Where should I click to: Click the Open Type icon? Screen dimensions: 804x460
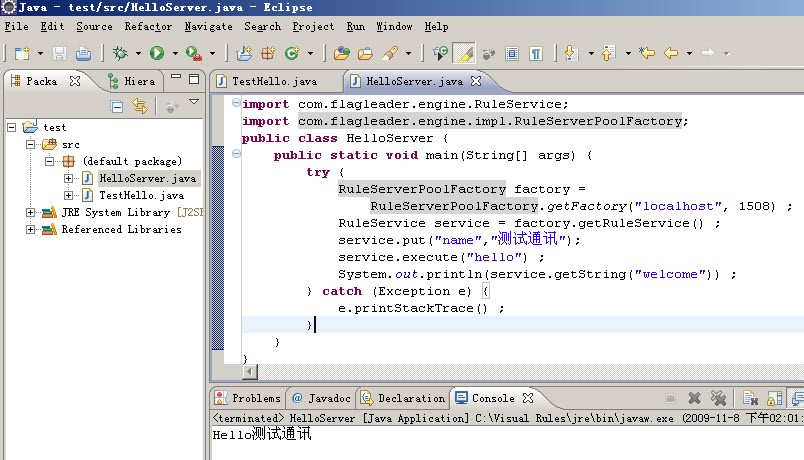[341, 53]
